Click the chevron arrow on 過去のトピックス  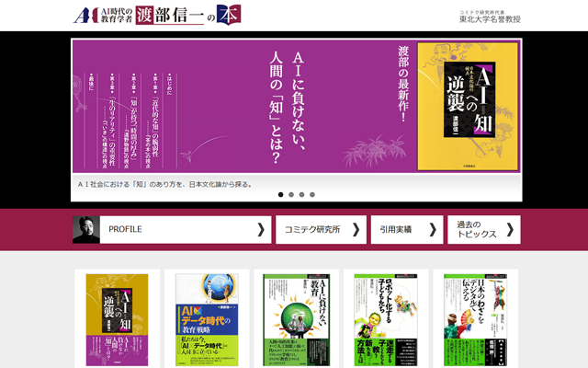[511, 229]
